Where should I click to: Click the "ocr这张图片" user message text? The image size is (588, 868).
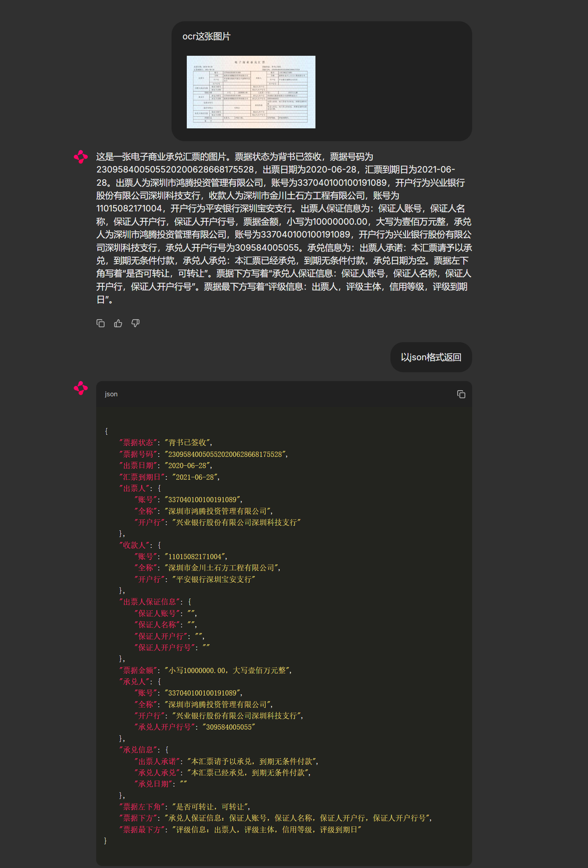pos(206,37)
